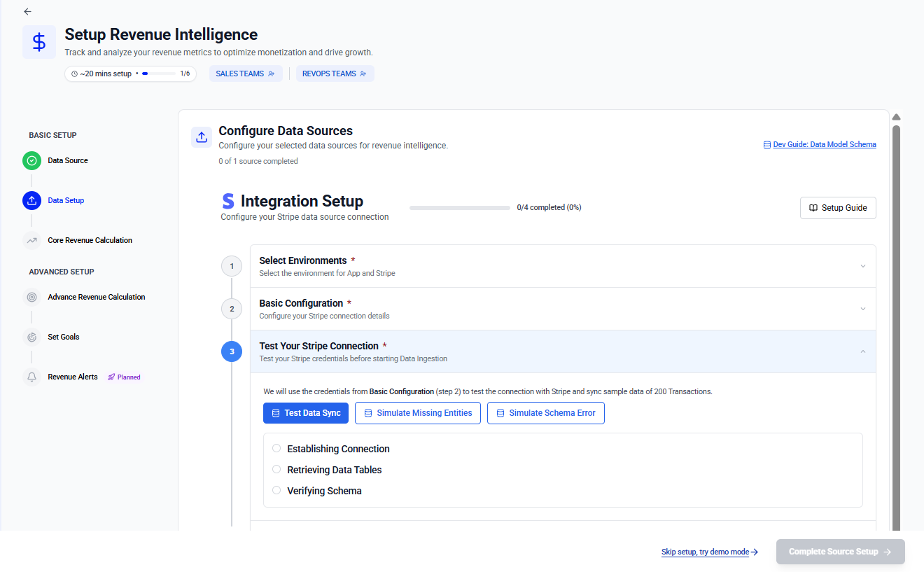Screen dimensions: 924x572
Task: Open the REVOPS TEAMS tag
Action: pos(335,73)
